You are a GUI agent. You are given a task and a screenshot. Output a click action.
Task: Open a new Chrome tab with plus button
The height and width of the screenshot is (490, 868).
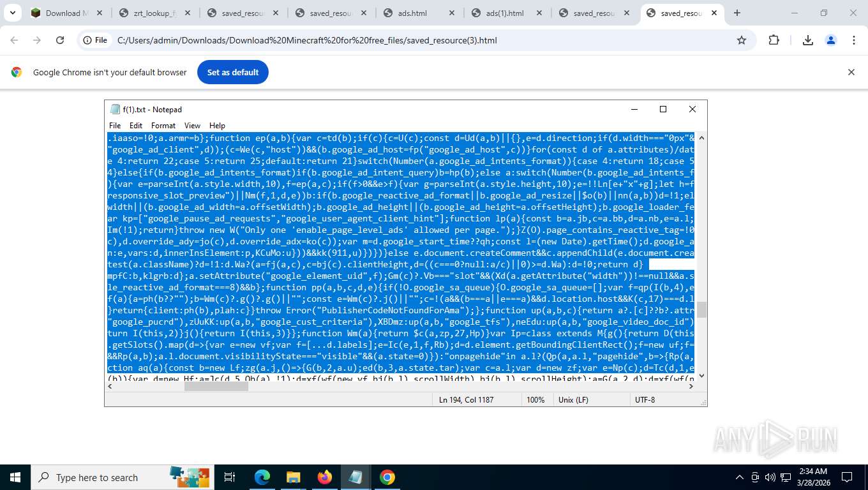(x=737, y=13)
